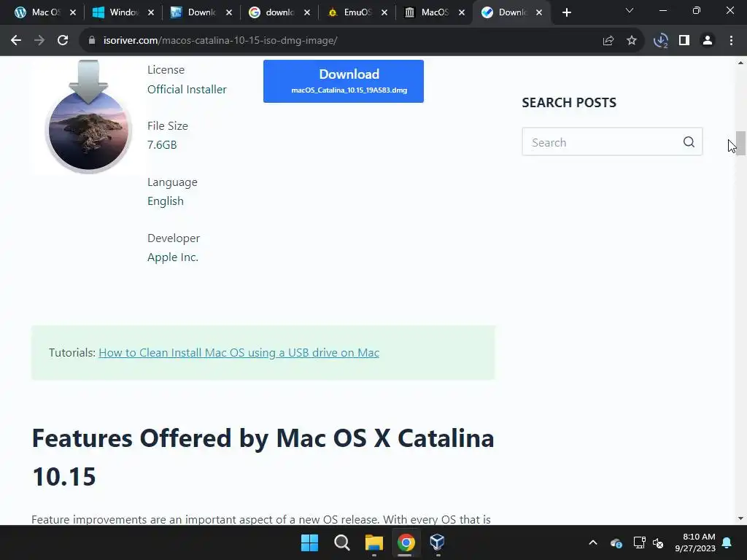Screen dimensions: 747x560
Task: Click the browser forward arrow
Action: pos(39,41)
